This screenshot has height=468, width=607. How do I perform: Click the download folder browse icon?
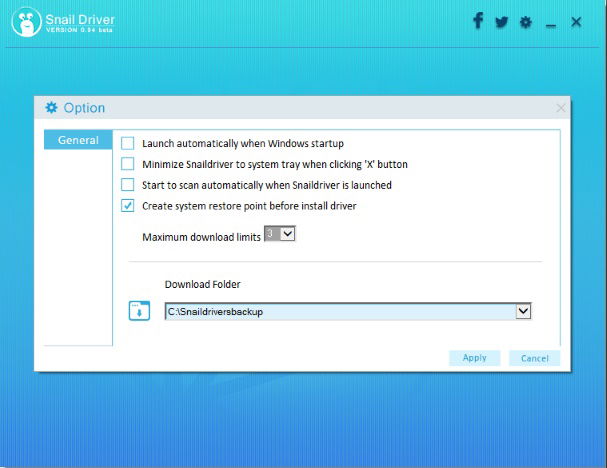(x=139, y=310)
